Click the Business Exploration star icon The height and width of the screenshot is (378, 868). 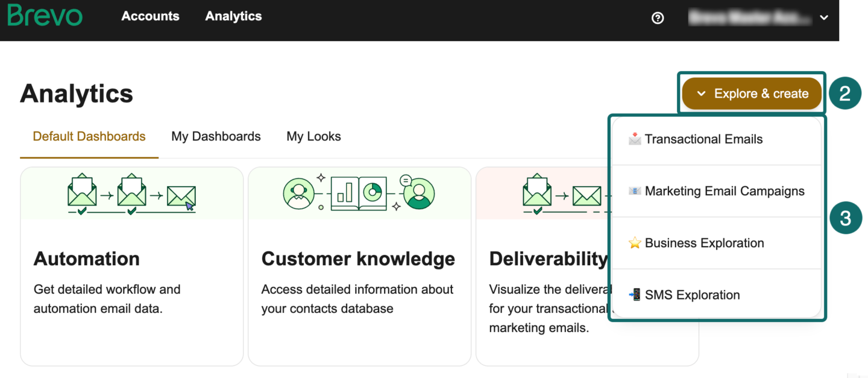[634, 243]
